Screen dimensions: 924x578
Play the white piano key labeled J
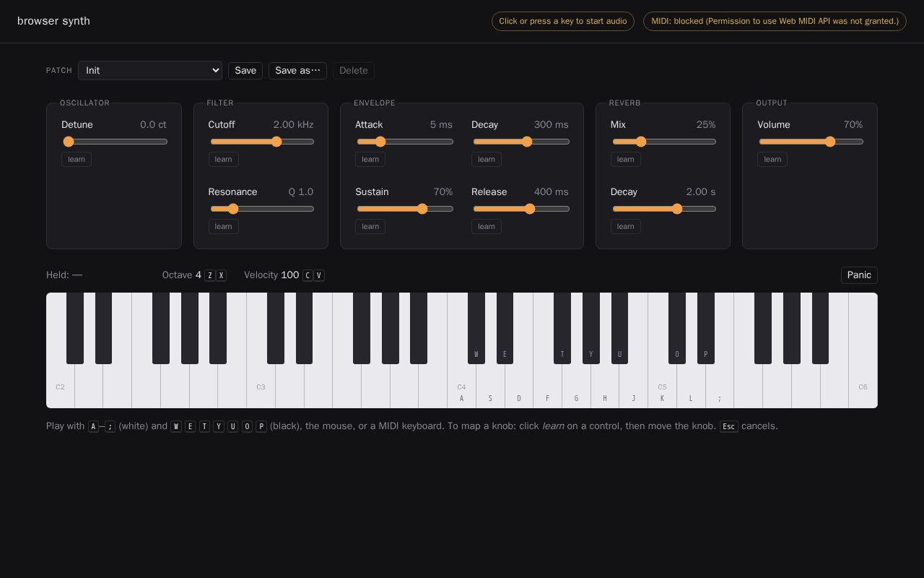(x=634, y=387)
